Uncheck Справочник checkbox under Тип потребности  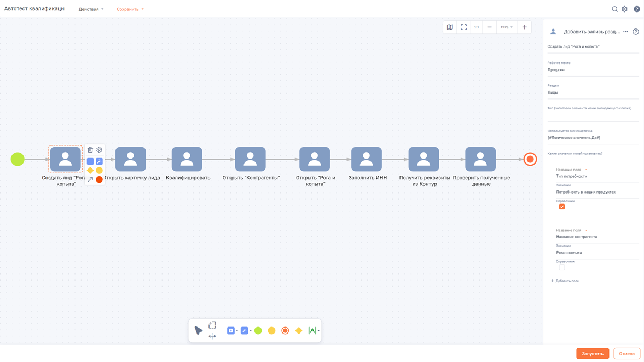[x=562, y=207]
